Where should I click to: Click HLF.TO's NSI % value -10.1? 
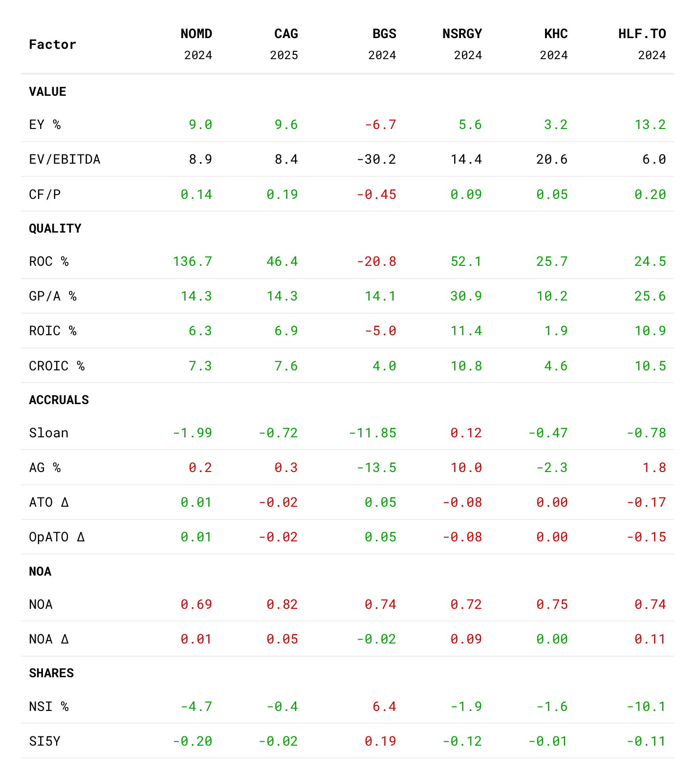(646, 707)
